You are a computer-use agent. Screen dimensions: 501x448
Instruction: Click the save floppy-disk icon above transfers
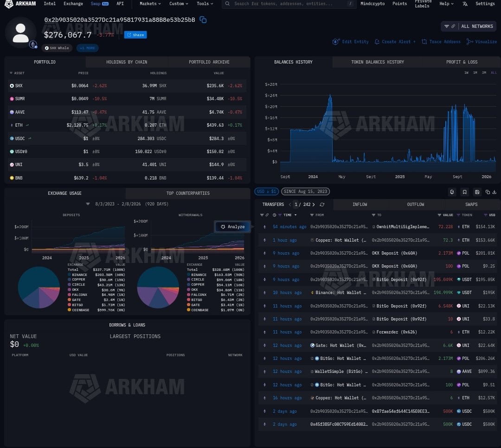pos(477,192)
